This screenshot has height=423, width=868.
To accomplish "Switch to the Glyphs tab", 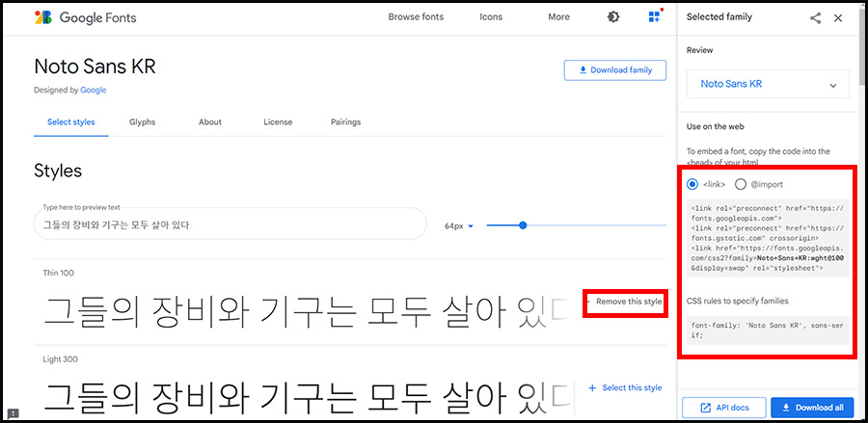I will (x=143, y=121).
